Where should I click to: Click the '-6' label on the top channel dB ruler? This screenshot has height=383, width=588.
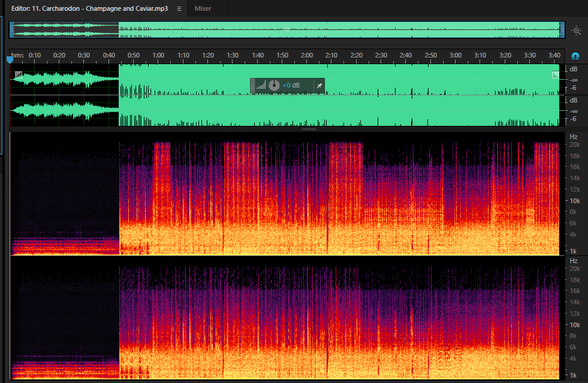(574, 88)
